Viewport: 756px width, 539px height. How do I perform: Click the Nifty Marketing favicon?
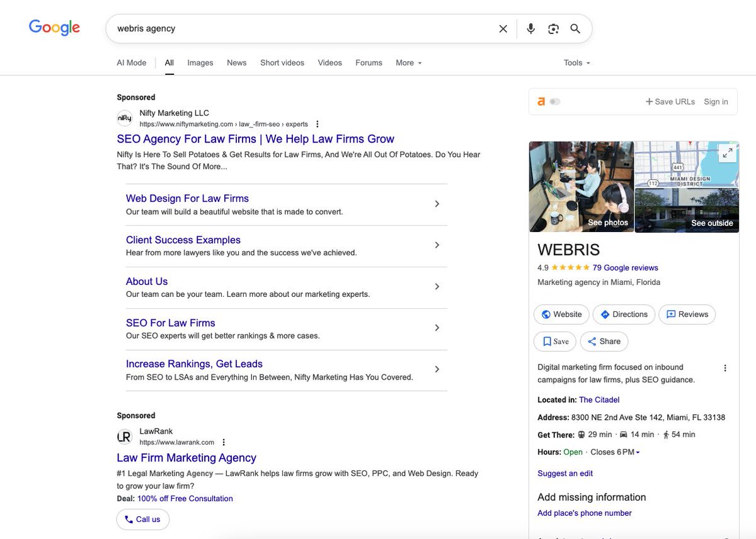(125, 118)
